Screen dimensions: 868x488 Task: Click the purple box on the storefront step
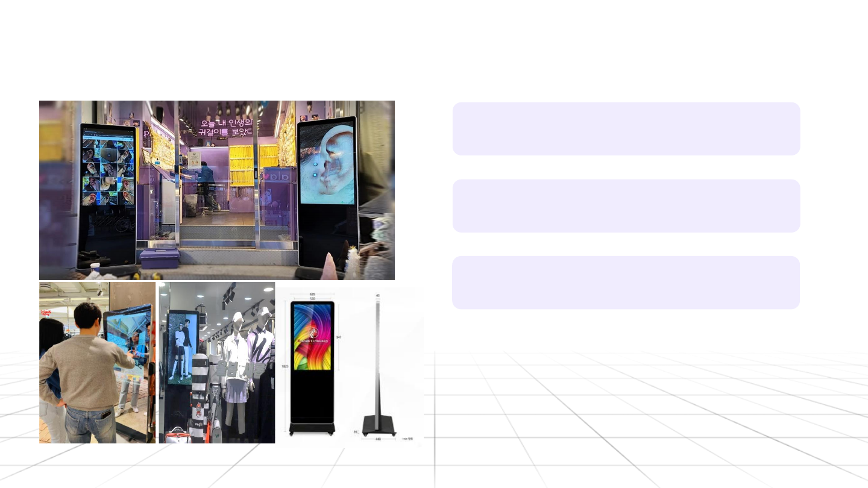point(160,258)
